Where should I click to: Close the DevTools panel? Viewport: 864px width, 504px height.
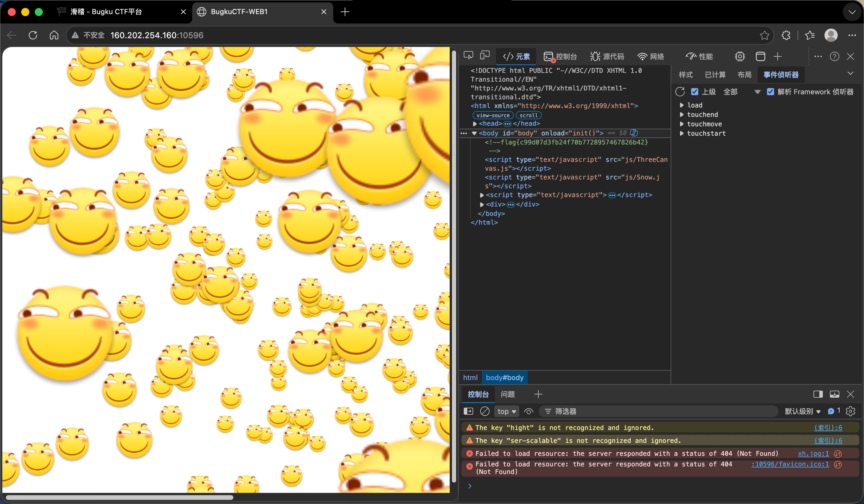click(850, 56)
